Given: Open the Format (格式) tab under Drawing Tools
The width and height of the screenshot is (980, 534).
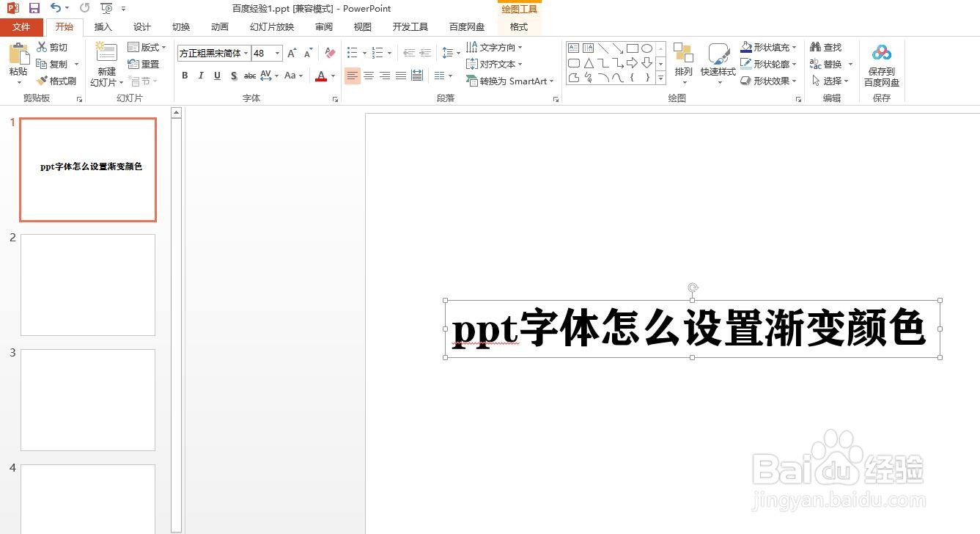Looking at the screenshot, I should (x=518, y=26).
